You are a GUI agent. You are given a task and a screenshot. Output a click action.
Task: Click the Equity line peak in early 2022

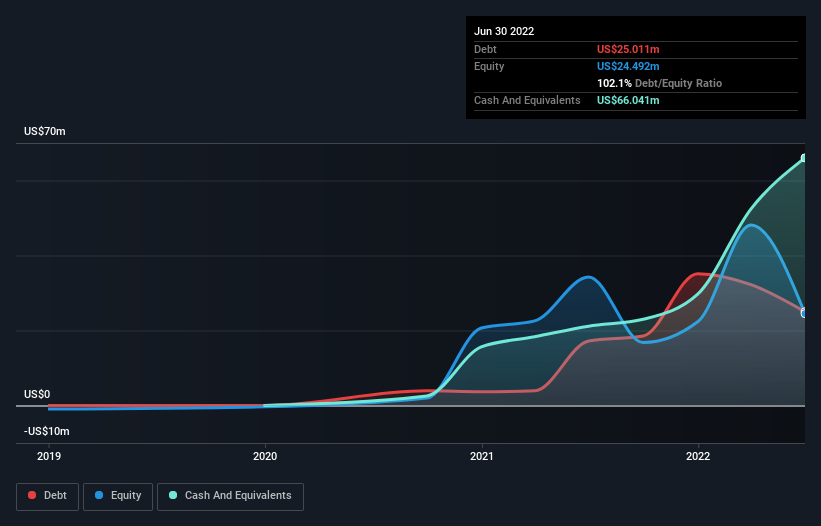pyautogui.click(x=751, y=225)
